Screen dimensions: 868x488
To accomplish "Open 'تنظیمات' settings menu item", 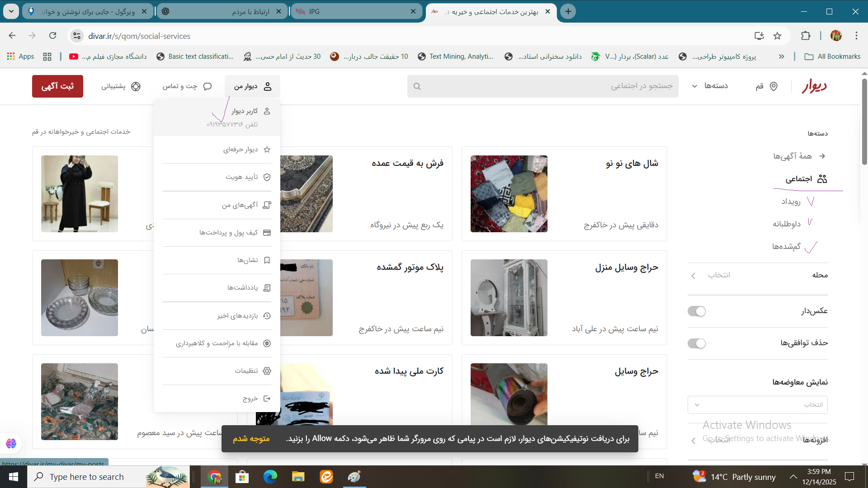I will [246, 371].
